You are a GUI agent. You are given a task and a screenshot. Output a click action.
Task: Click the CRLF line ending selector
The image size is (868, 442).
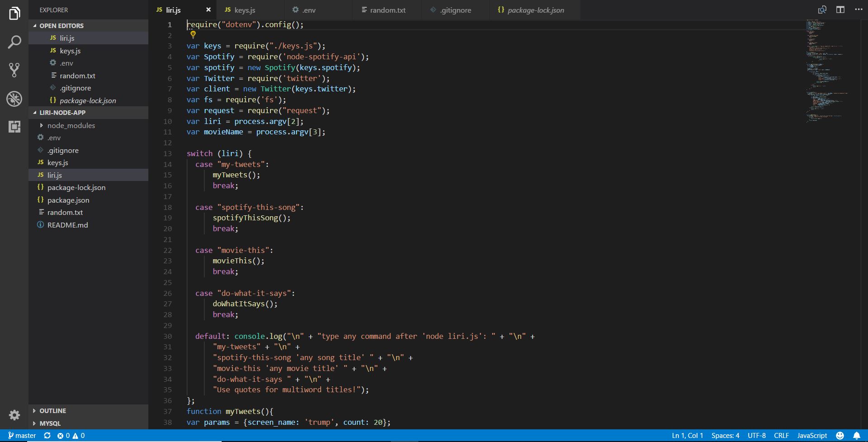781,435
